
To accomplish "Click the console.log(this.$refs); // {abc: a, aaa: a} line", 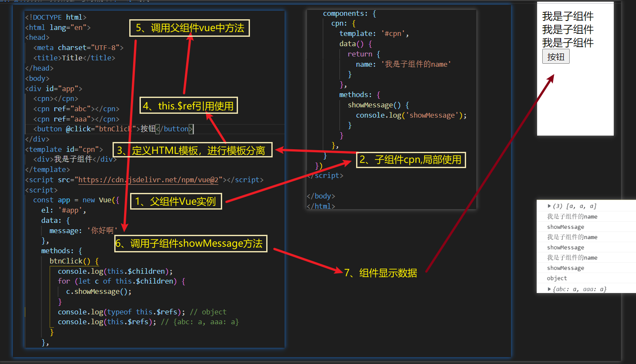I will coord(148,322).
